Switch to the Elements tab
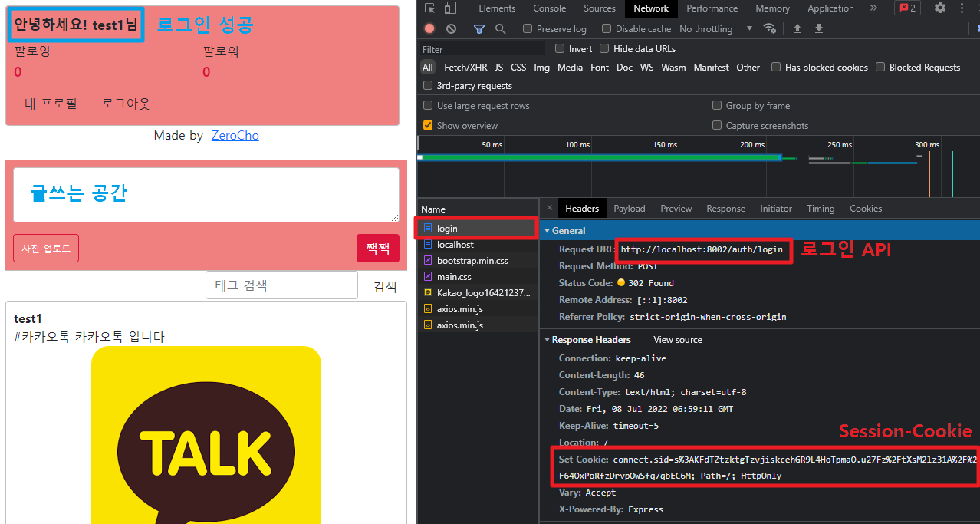The height and width of the screenshot is (524, 980). (x=497, y=8)
